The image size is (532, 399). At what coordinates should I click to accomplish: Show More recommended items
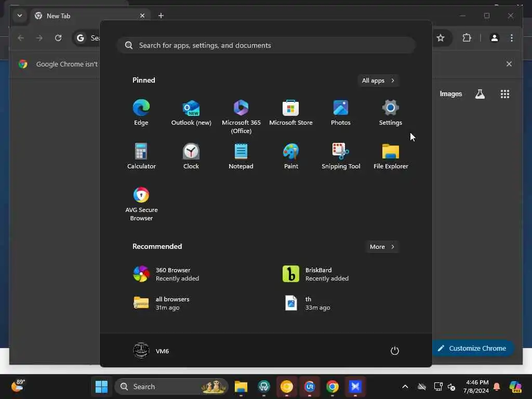pyautogui.click(x=382, y=247)
